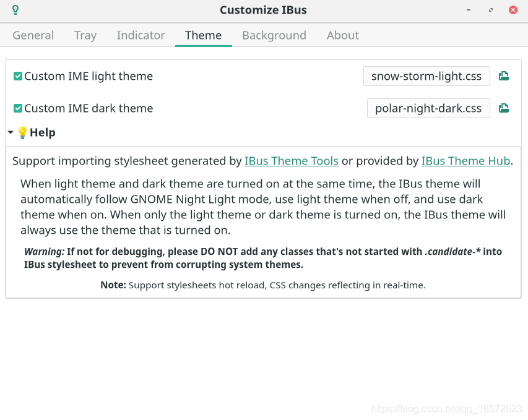Click the Help heading label
The image size is (528, 420).
click(43, 132)
